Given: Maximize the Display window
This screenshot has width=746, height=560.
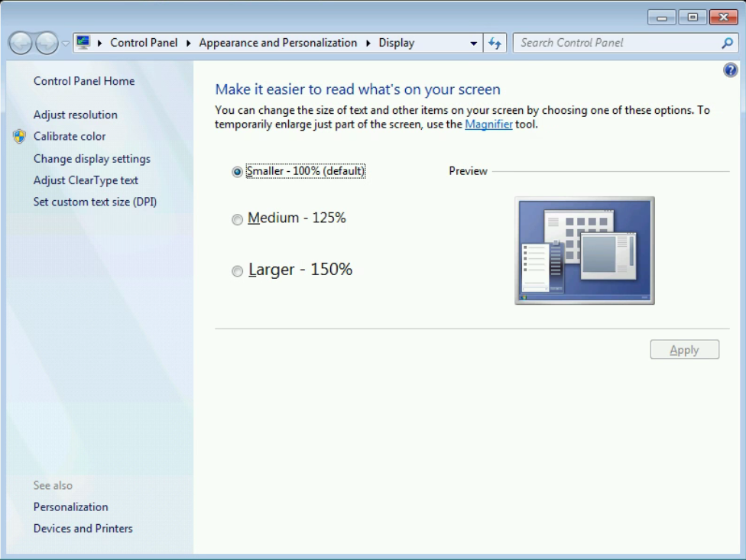Looking at the screenshot, I should click(692, 18).
